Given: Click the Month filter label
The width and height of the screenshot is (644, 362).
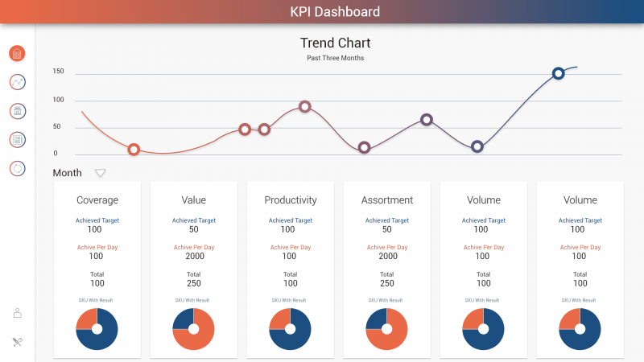Looking at the screenshot, I should point(67,173).
